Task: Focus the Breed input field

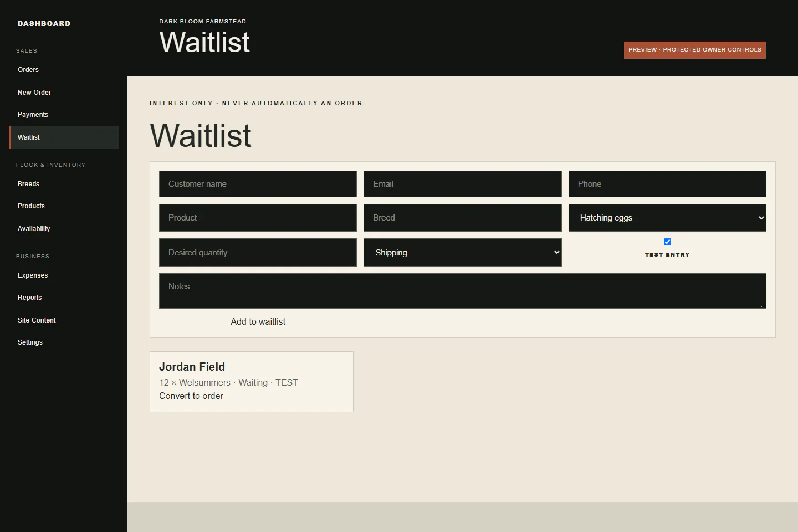Action: click(462, 218)
